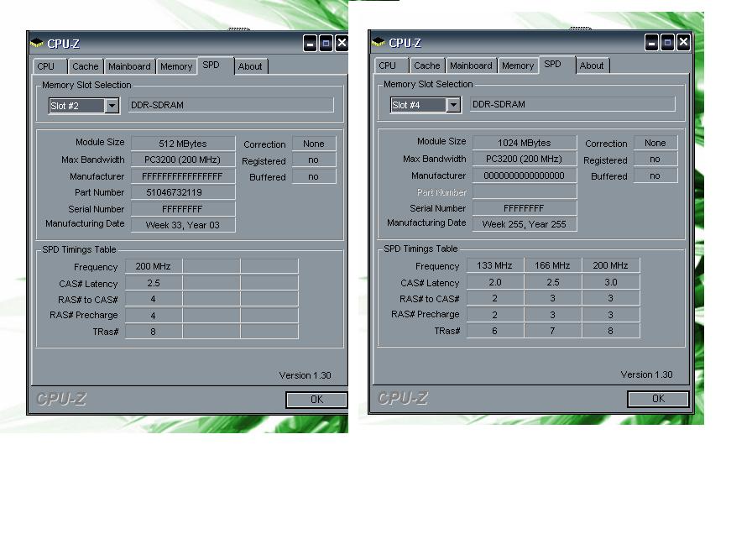Select SPD tab in right CPU-Z window

coord(556,65)
